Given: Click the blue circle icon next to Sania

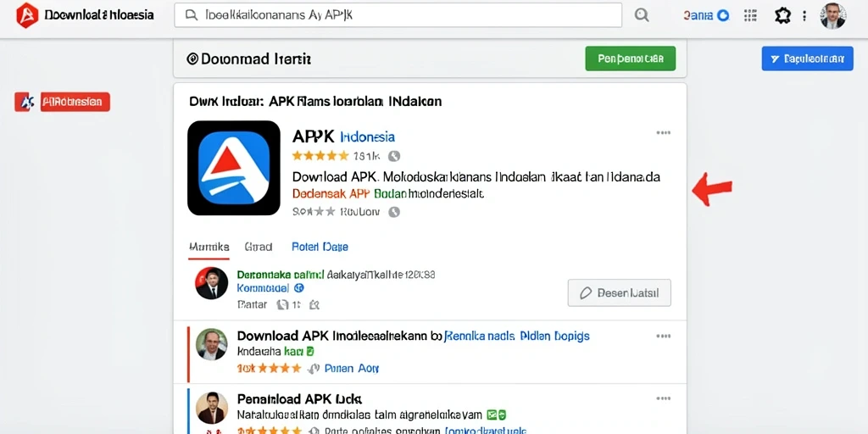Looking at the screenshot, I should [723, 15].
